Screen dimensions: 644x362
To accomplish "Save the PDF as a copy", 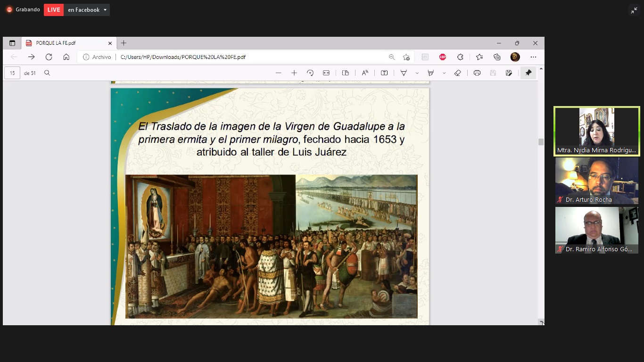I will pos(509,73).
